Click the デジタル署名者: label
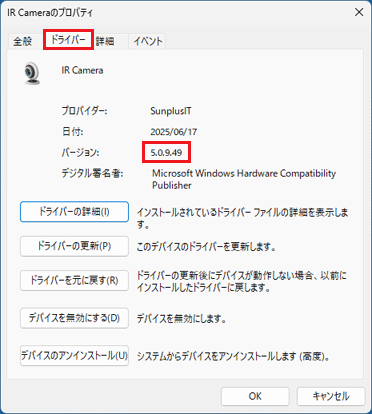372x414 pixels. point(92,173)
